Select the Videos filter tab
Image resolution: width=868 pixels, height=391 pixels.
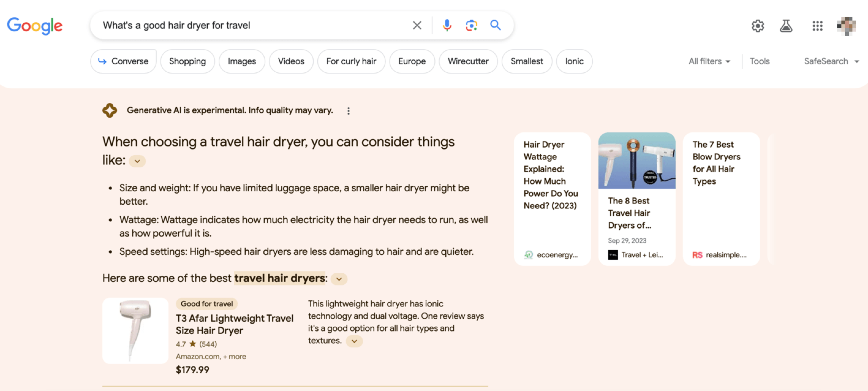pyautogui.click(x=291, y=61)
